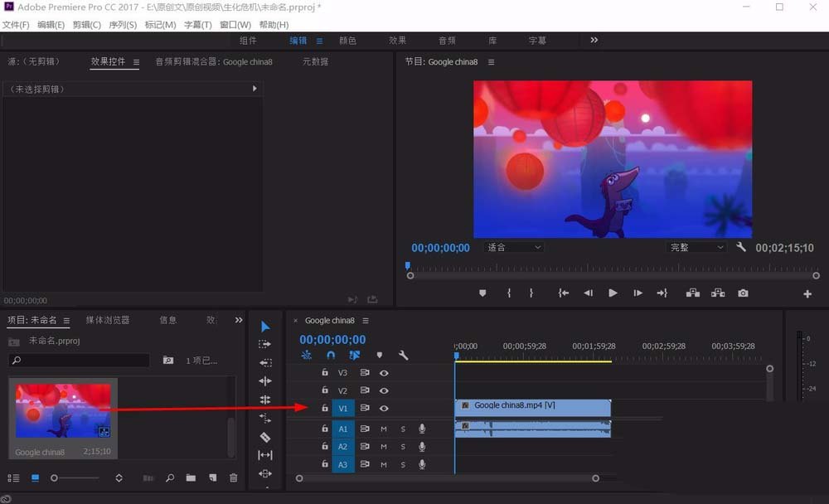Show hidden project panel tabs chevron

click(239, 320)
